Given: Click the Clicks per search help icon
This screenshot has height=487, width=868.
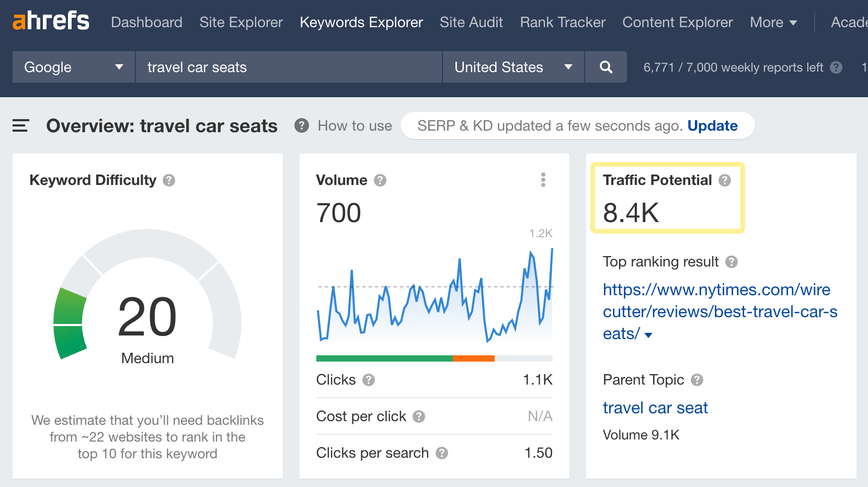Looking at the screenshot, I should click(442, 453).
